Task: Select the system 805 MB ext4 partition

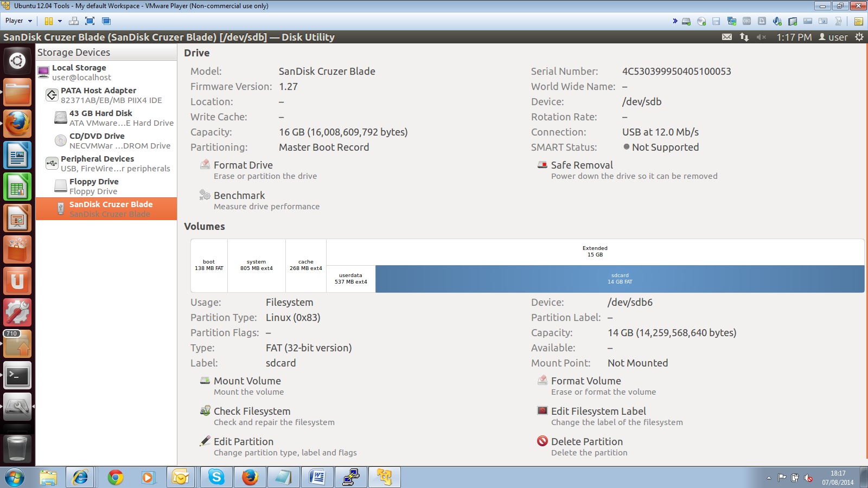Action: 256,265
